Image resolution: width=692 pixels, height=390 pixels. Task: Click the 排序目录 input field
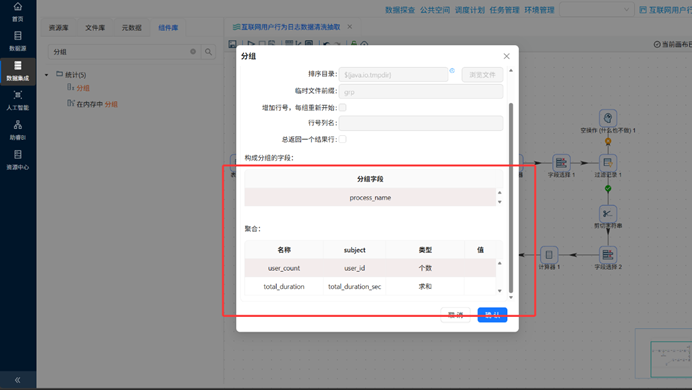[393, 75]
